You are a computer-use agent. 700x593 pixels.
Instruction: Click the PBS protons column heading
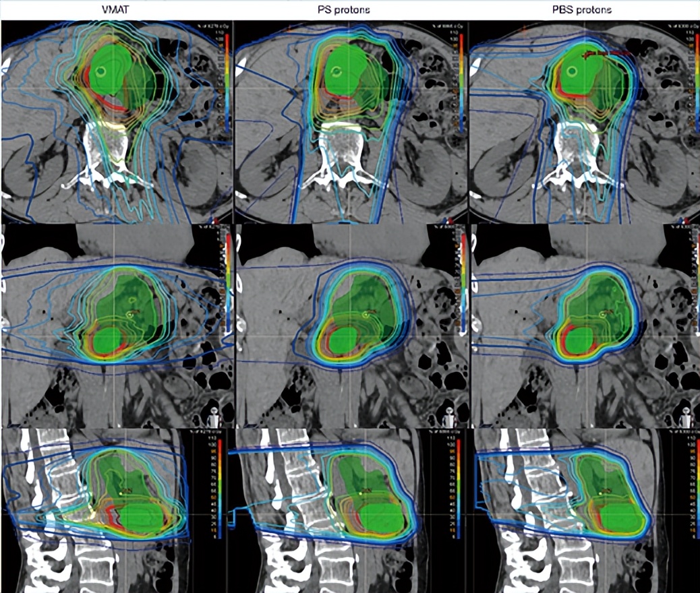(x=582, y=9)
